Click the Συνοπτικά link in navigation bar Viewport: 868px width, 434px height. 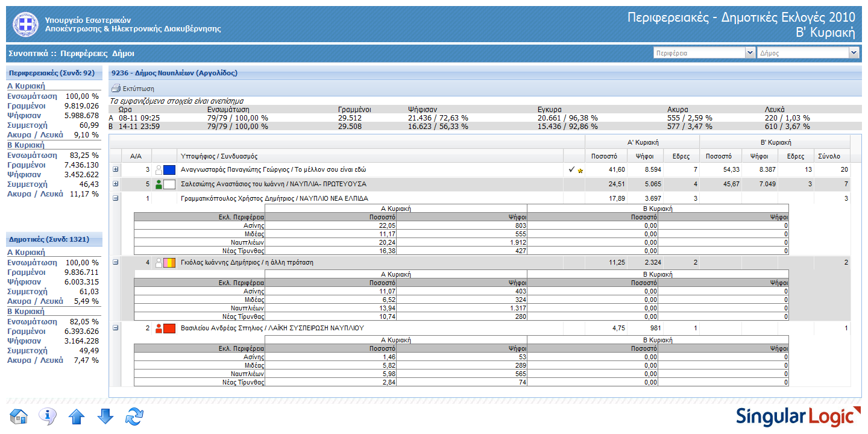click(x=28, y=53)
